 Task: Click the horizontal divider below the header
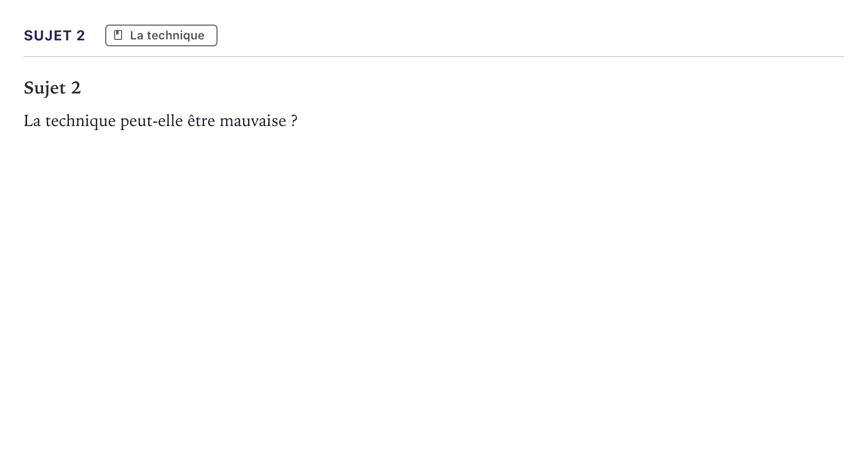434,57
